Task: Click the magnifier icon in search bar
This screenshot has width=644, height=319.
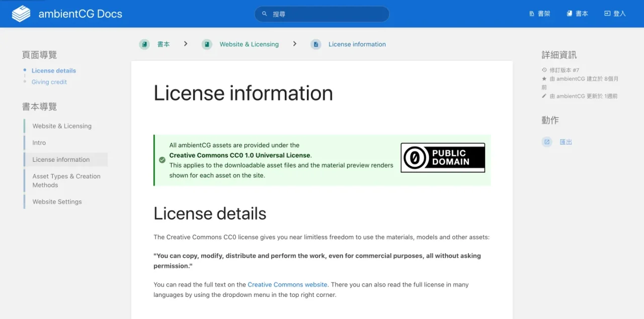Action: pos(265,14)
